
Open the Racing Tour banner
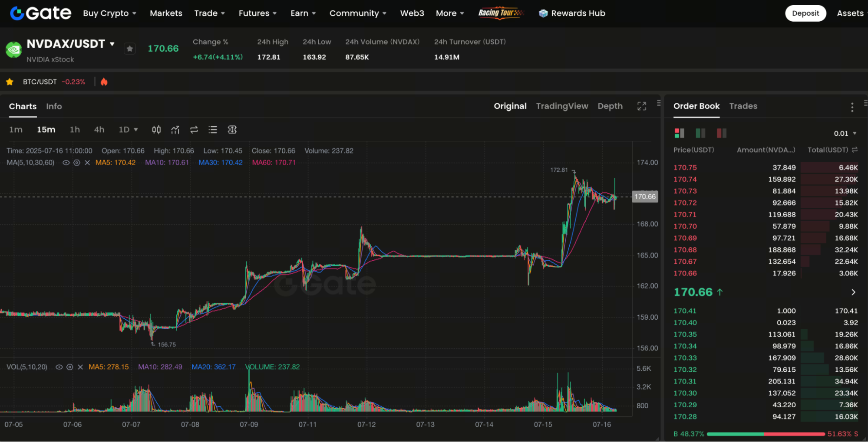pyautogui.click(x=501, y=13)
